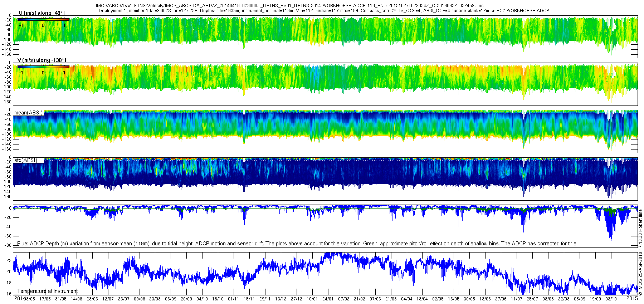Select the 'mean(ABSI)' panel label
Screen dimensions: 644x304
28,113
